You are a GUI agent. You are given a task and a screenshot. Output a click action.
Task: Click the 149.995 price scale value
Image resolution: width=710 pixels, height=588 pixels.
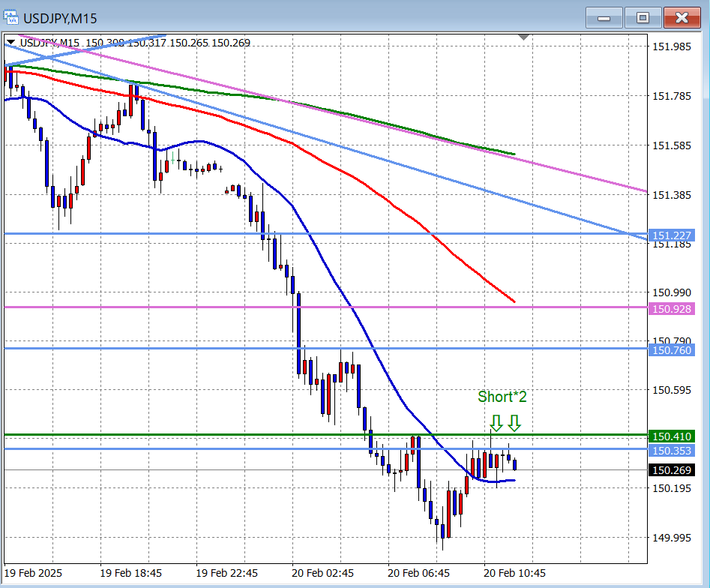(x=672, y=538)
